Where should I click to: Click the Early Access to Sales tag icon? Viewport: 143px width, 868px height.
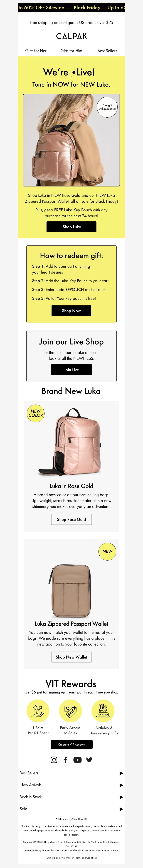tap(70, 711)
